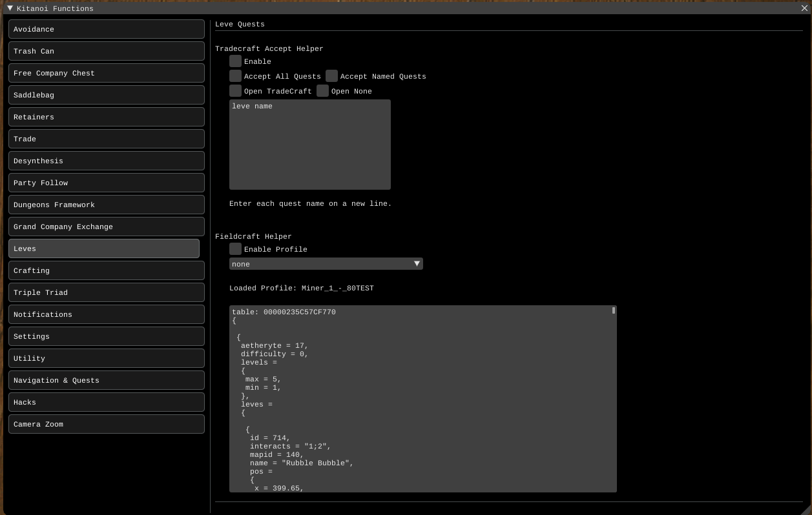
Task: Open the Avoidance section
Action: (x=107, y=29)
